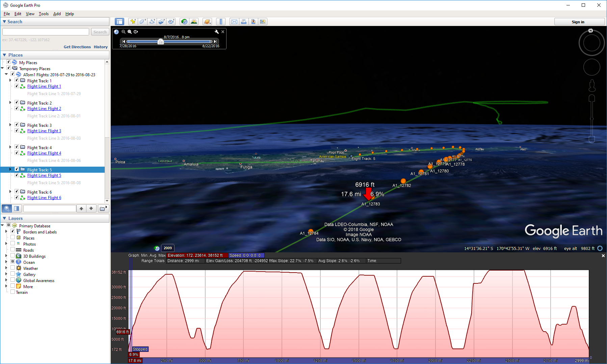
Task: Enable the Roads layer checkbox
Action: 12,250
